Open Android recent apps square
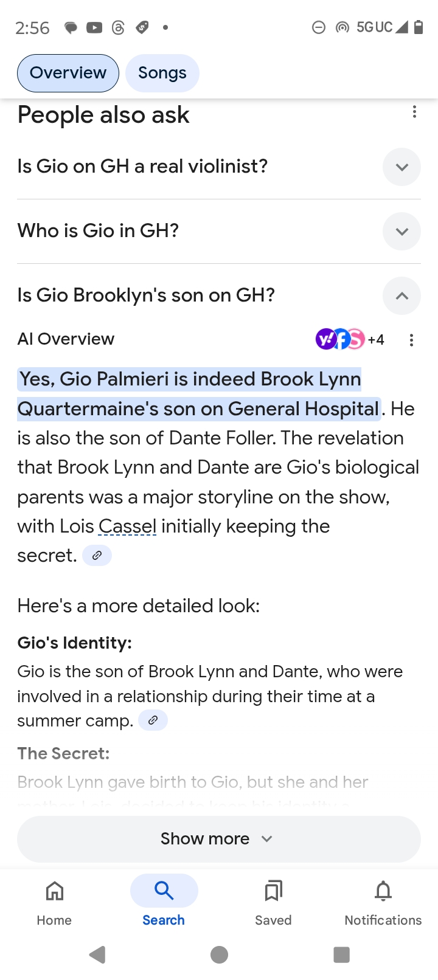The width and height of the screenshot is (438, 980). [x=341, y=954]
